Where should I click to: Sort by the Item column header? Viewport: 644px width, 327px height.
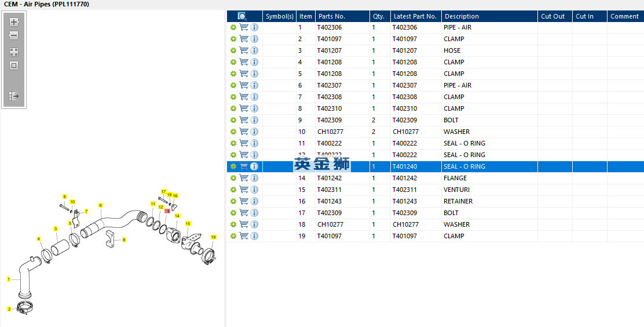pyautogui.click(x=306, y=16)
